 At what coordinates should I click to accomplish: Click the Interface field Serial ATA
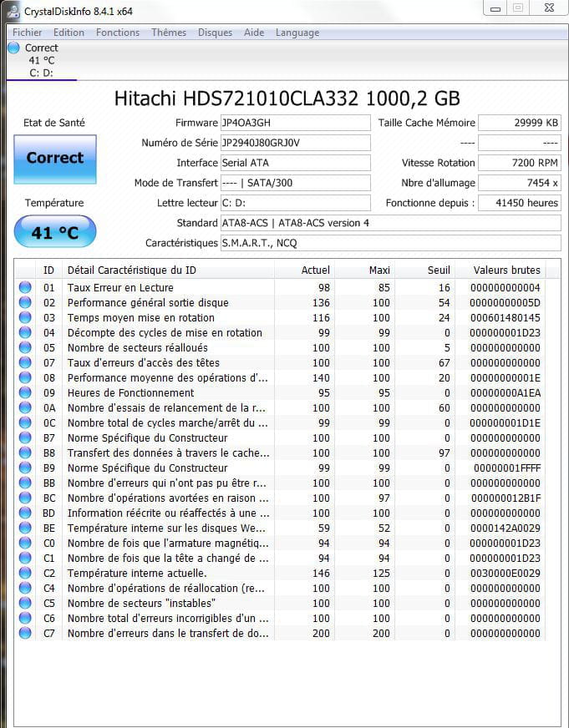[296, 163]
